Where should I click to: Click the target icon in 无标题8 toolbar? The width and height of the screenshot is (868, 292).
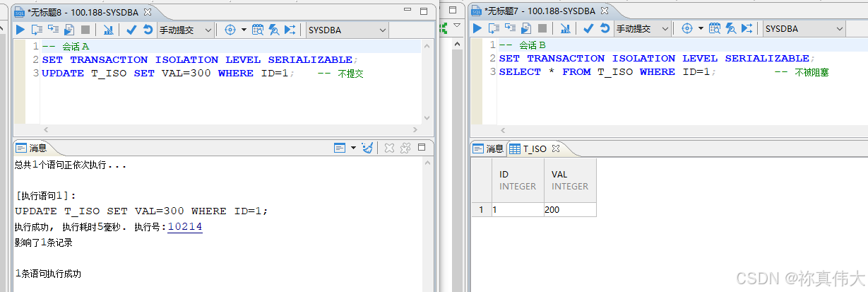tap(230, 30)
